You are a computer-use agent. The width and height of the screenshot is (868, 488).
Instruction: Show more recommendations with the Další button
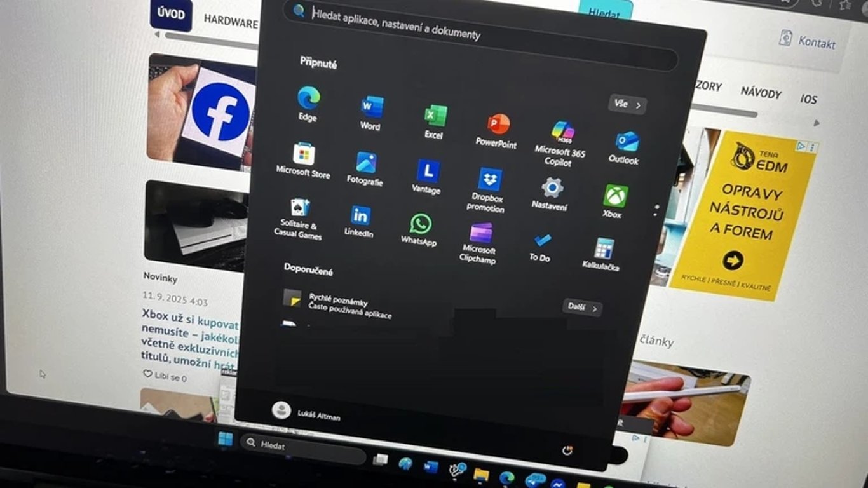coord(583,308)
